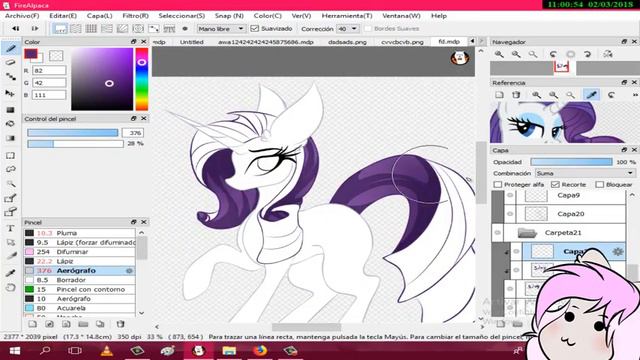Open the Herramienta menu

(347, 16)
